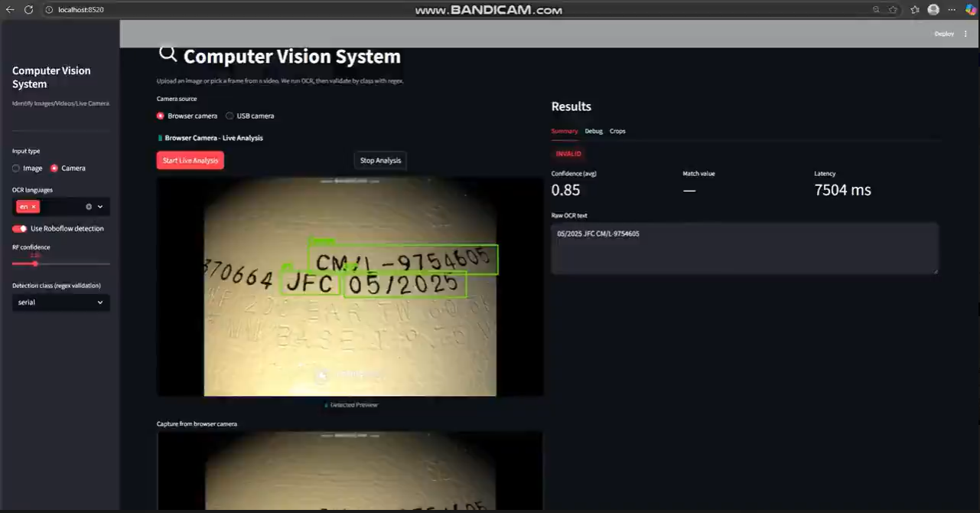Image resolution: width=980 pixels, height=513 pixels.
Task: Choose USB camera as source
Action: pyautogui.click(x=230, y=116)
